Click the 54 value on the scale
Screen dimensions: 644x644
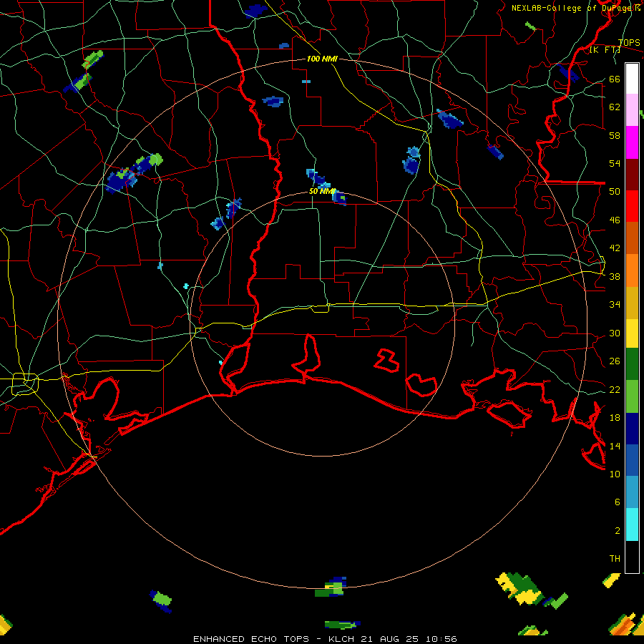tap(615, 163)
